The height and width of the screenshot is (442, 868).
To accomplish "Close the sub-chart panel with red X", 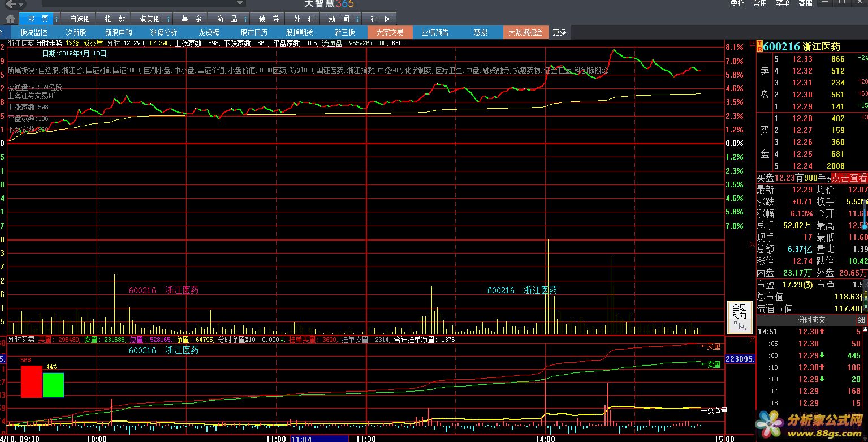I will (752, 340).
